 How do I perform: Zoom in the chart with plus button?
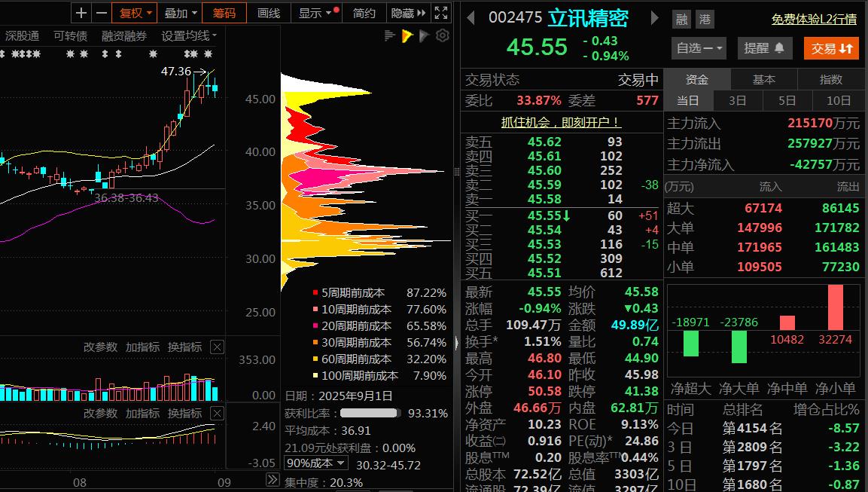tap(81, 13)
